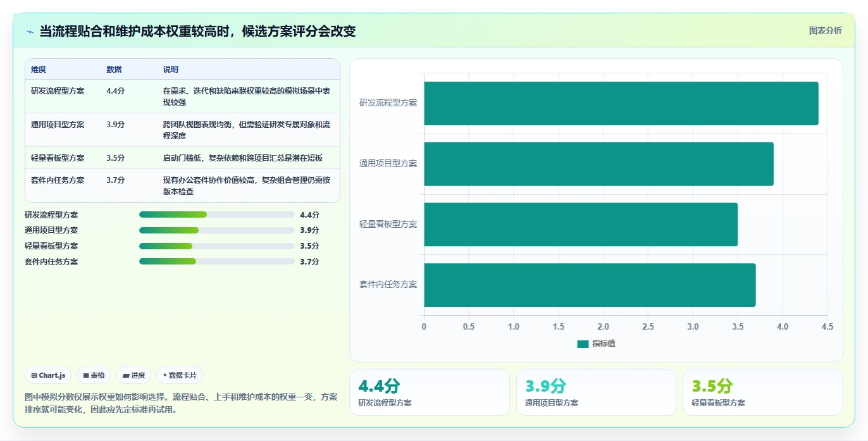The height and width of the screenshot is (441, 868).
Task: Click the 研发流程型方案 chart axis label
Action: [x=388, y=102]
